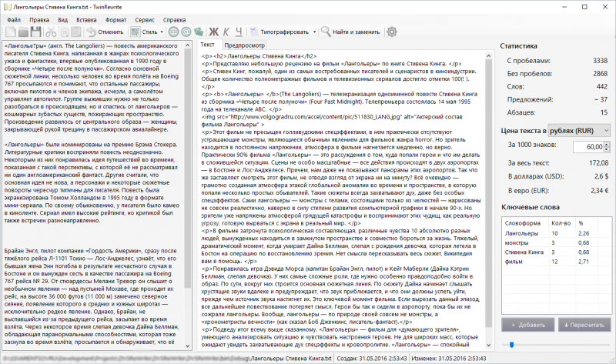This screenshot has height=364, width=616.
Task: Insert an image with the pictures icon
Action: coord(199,32)
